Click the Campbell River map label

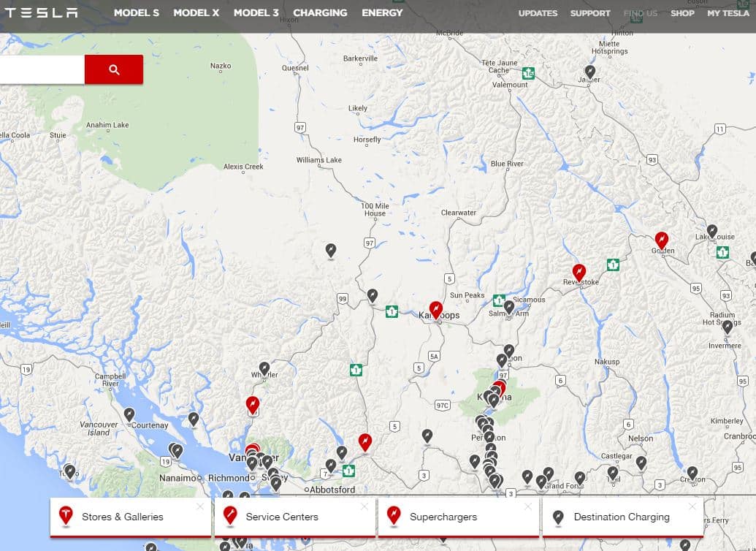tap(110, 380)
